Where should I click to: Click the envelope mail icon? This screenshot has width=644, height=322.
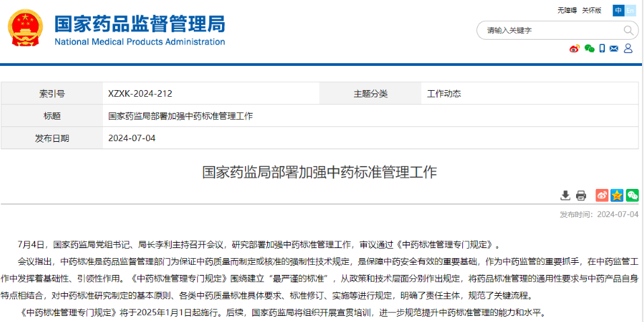click(x=614, y=48)
